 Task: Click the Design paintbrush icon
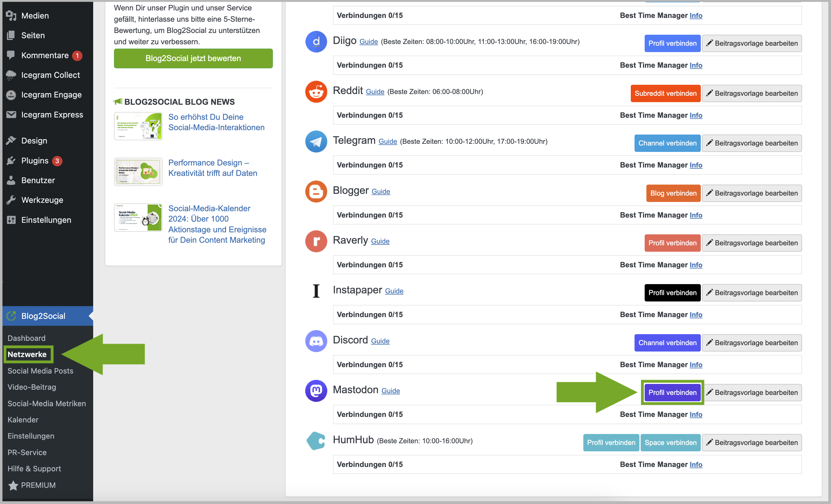click(x=11, y=141)
